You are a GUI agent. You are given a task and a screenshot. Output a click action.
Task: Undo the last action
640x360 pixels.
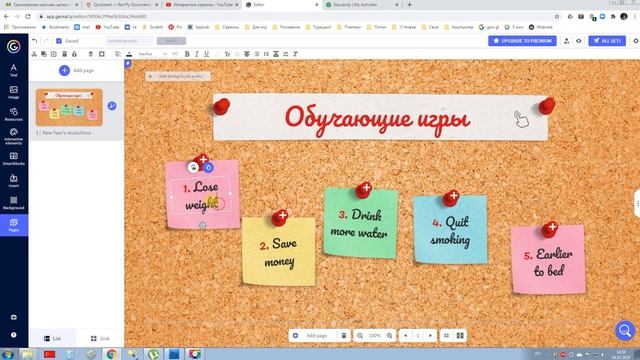point(35,41)
